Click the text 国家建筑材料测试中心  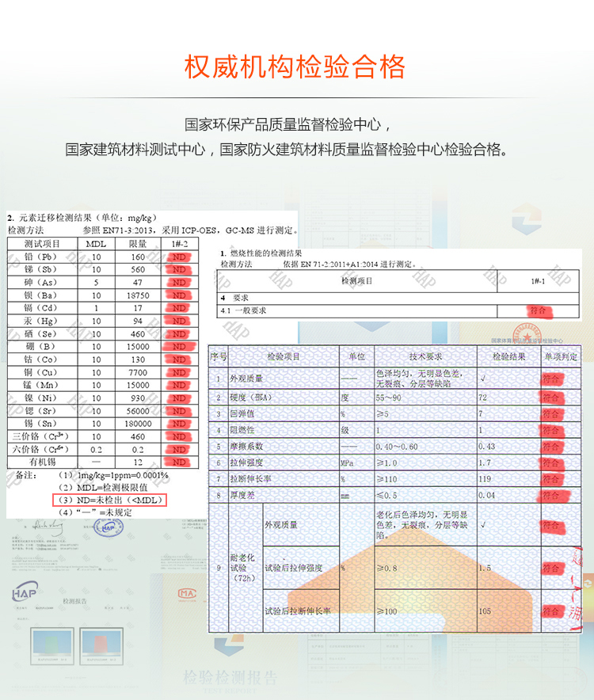(135, 149)
